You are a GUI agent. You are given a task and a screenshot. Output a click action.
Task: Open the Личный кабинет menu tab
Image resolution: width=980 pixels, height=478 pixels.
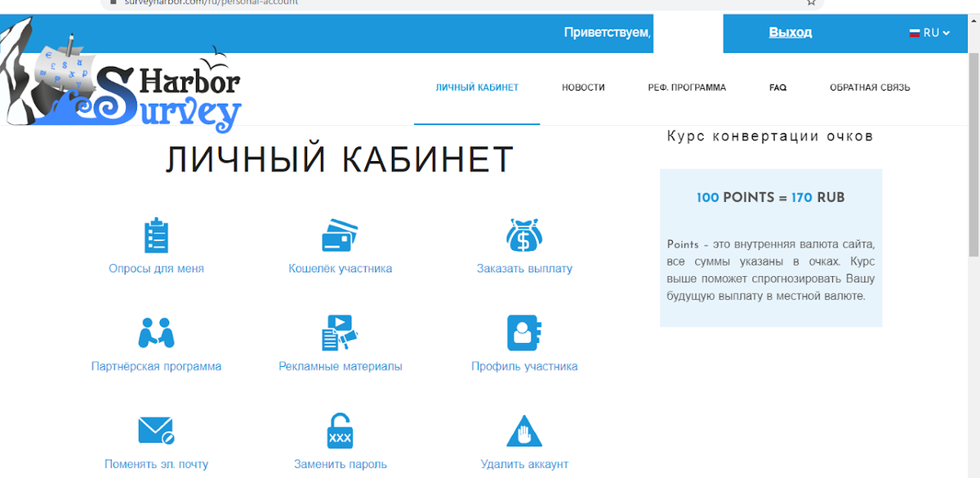(477, 87)
